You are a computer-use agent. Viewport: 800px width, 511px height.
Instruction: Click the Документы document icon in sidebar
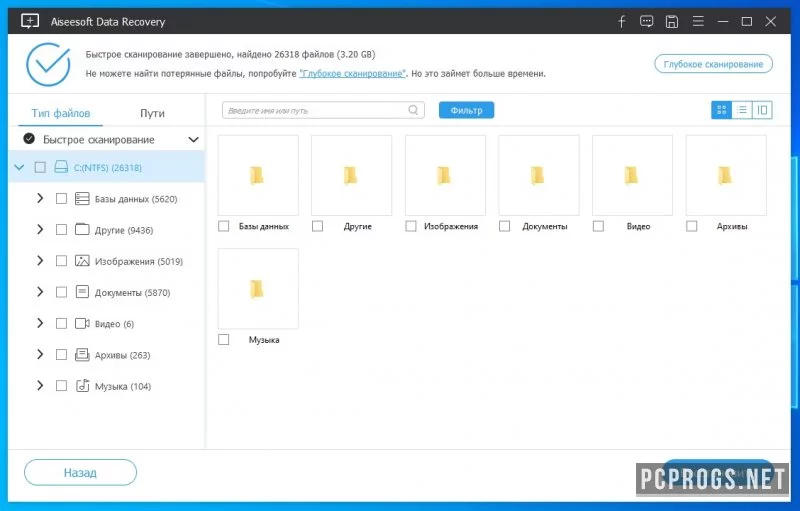[x=82, y=292]
